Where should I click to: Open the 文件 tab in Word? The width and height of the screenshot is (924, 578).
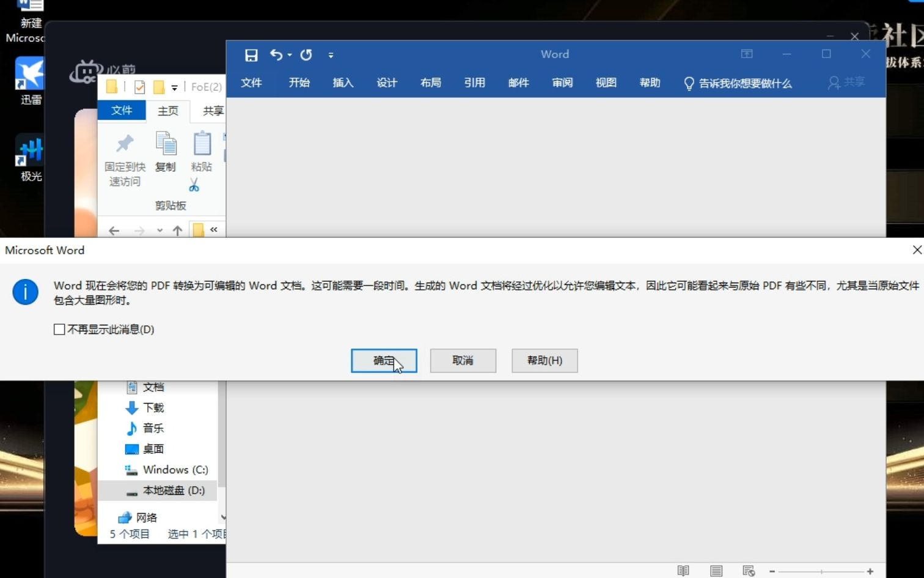point(251,83)
